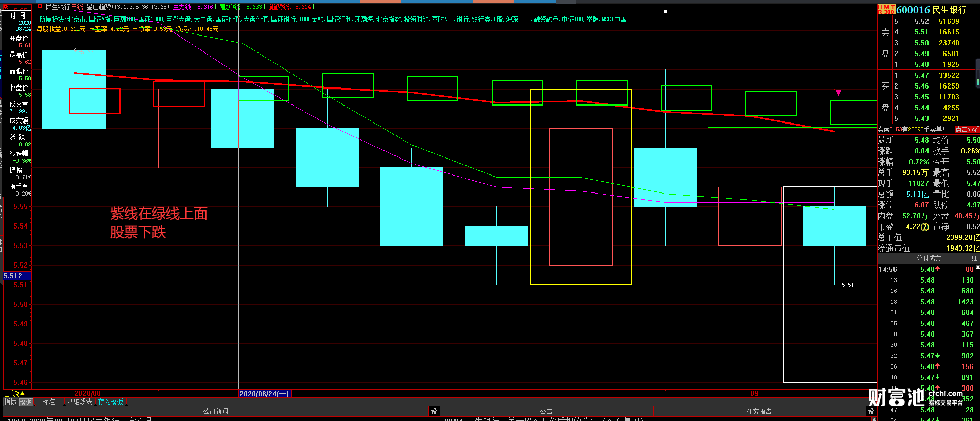Click the 沪深300 sector link
Viewport: 980px width, 421px height.
coord(517,19)
